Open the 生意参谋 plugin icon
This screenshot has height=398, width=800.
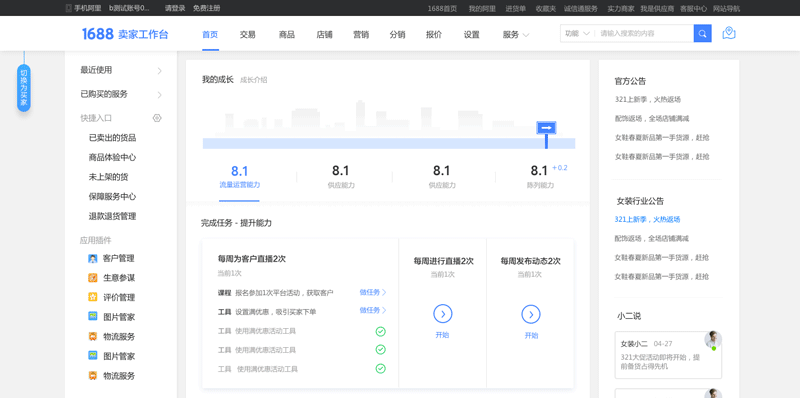(92, 278)
